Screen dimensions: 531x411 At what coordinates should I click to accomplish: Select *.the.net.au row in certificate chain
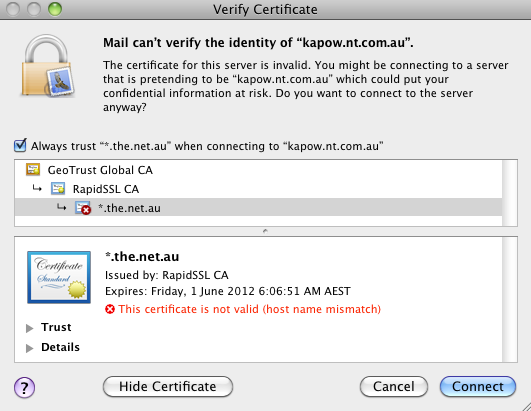(258, 208)
